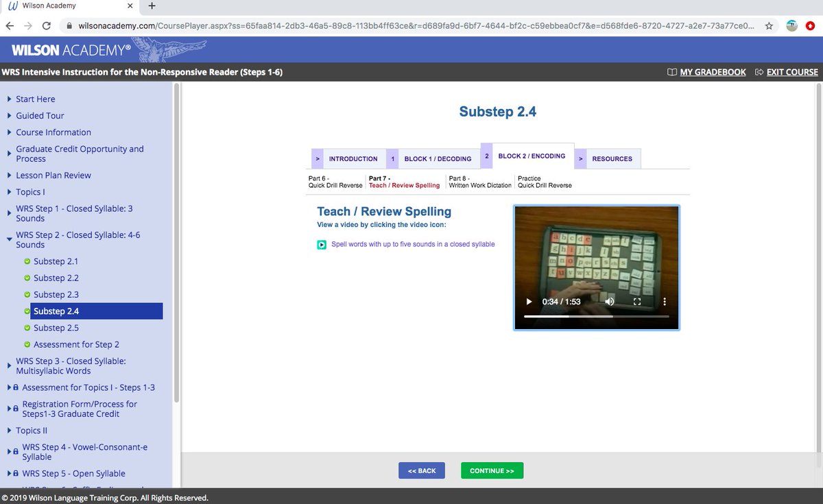Open the My Gradebook link
Viewport: 823px width, 504px height.
click(713, 72)
